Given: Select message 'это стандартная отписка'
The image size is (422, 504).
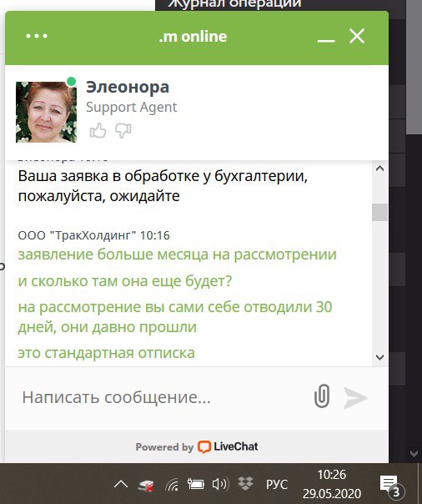Looking at the screenshot, I should point(106,353).
